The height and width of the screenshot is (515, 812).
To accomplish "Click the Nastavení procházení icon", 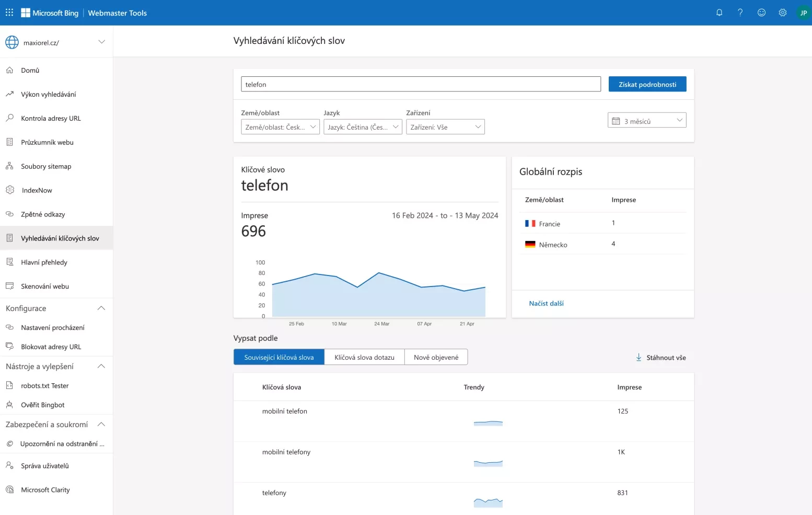I will 9,327.
